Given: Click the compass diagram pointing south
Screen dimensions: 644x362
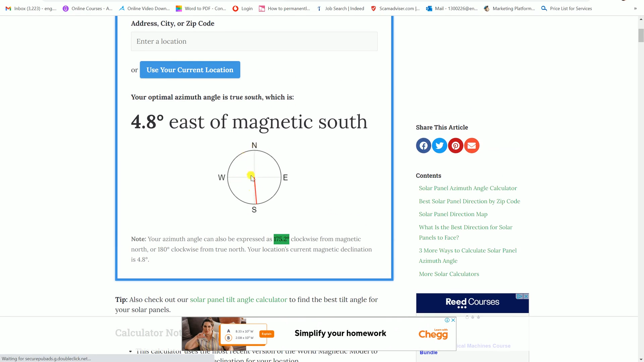Looking at the screenshot, I should (254, 177).
